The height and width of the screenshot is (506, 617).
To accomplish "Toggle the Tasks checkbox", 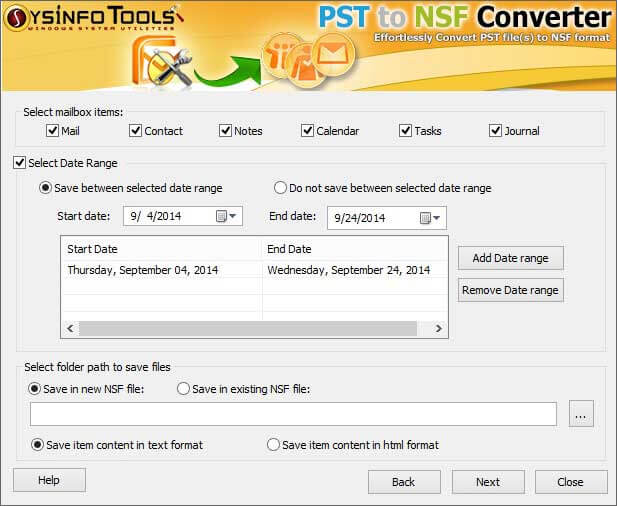I will click(x=405, y=131).
